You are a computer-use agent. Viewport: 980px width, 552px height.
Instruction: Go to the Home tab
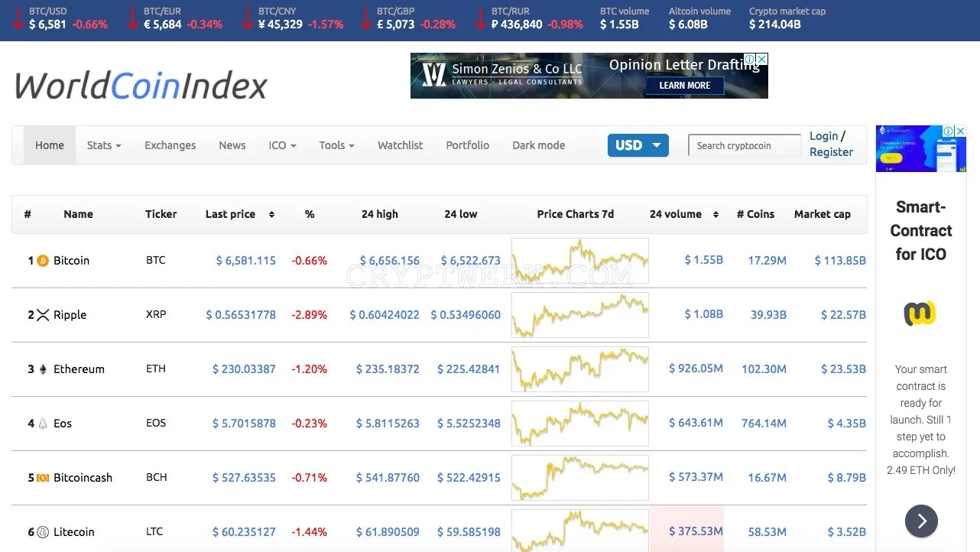pyautogui.click(x=50, y=145)
